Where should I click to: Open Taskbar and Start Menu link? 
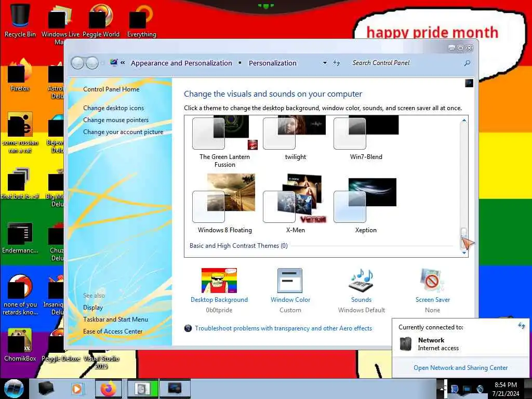116,320
